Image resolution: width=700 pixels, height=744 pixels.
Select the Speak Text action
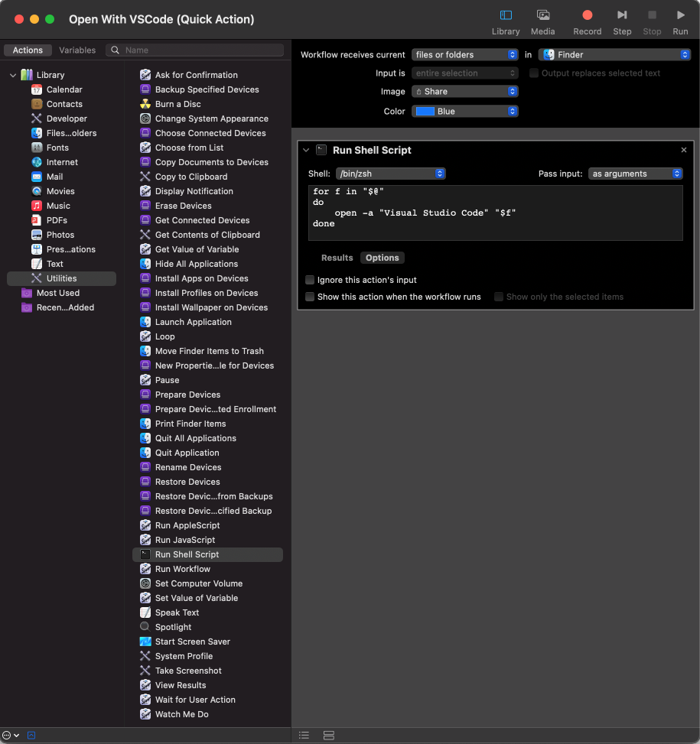pos(177,612)
